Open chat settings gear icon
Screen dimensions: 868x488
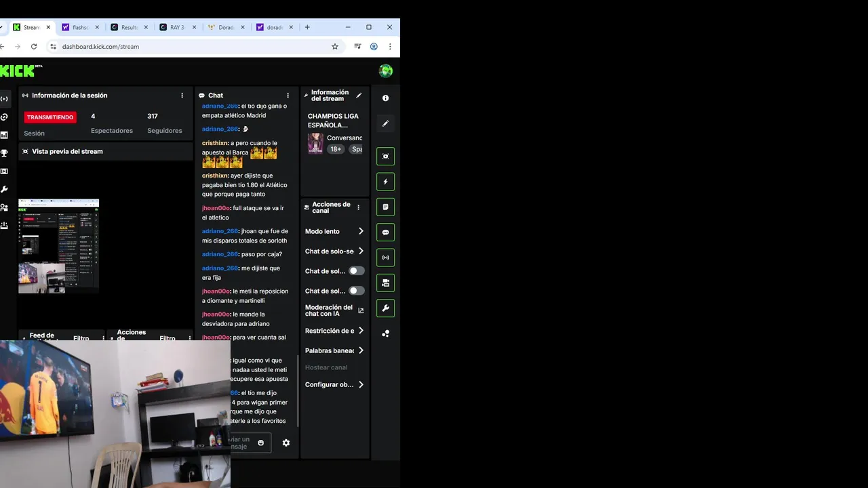[x=286, y=443]
